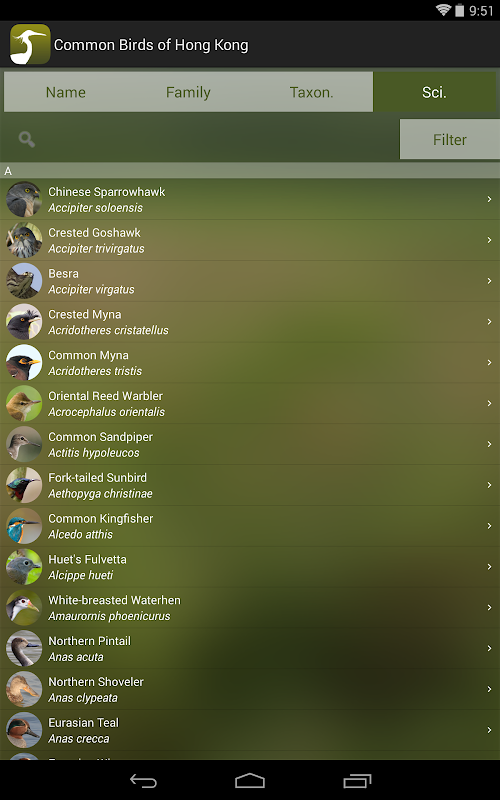The width and height of the screenshot is (500, 800).
Task: Tap the Android home navigation icon
Action: pos(250,781)
